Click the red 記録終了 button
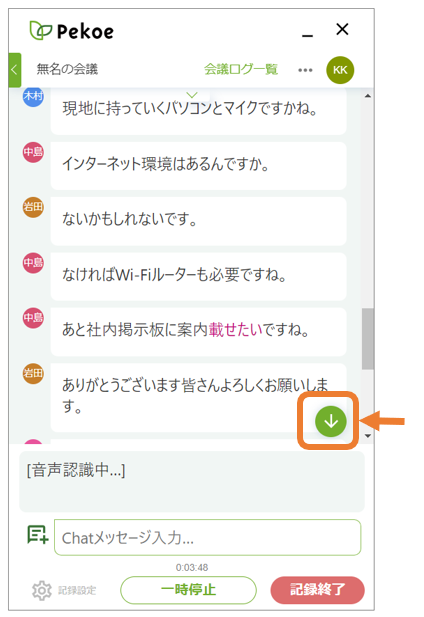The height and width of the screenshot is (617, 424). point(317,590)
